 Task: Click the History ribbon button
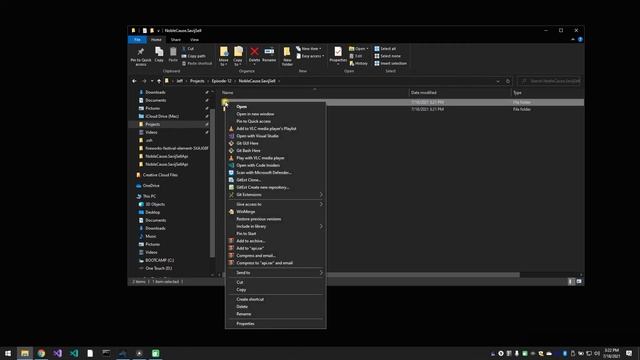pos(359,63)
